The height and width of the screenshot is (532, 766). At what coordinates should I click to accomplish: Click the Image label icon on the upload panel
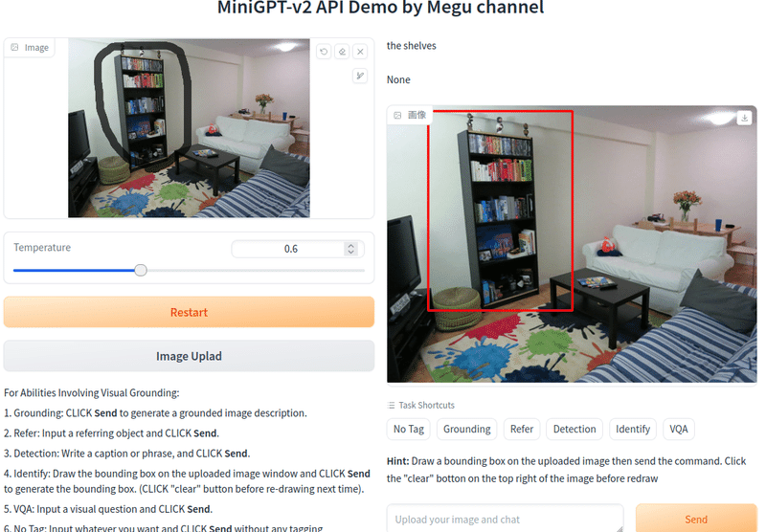[15, 47]
